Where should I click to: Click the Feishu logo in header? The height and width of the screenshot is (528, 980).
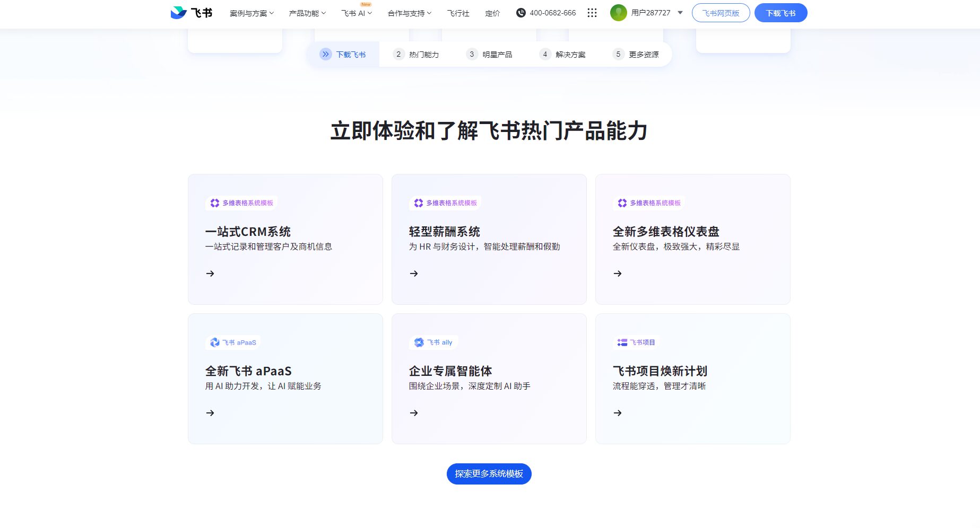(x=192, y=13)
